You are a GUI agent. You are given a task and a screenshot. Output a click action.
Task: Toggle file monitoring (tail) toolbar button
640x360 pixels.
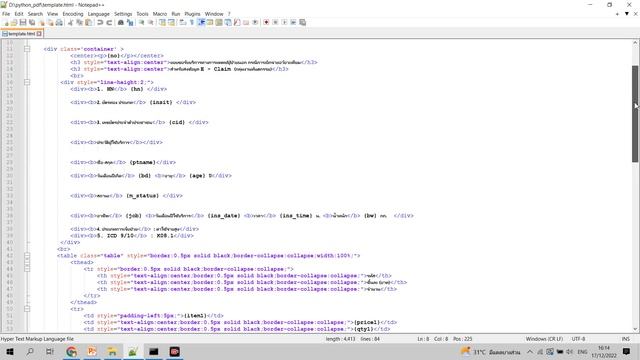pos(255,22)
